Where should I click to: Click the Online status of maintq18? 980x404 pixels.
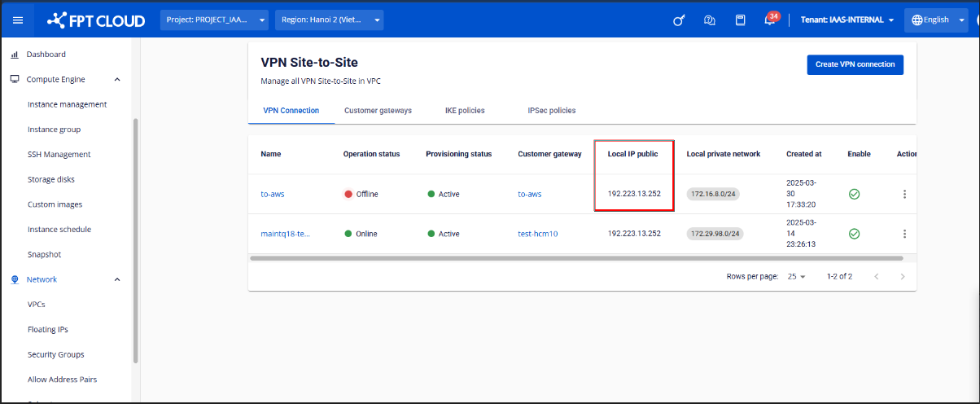pyautogui.click(x=361, y=234)
